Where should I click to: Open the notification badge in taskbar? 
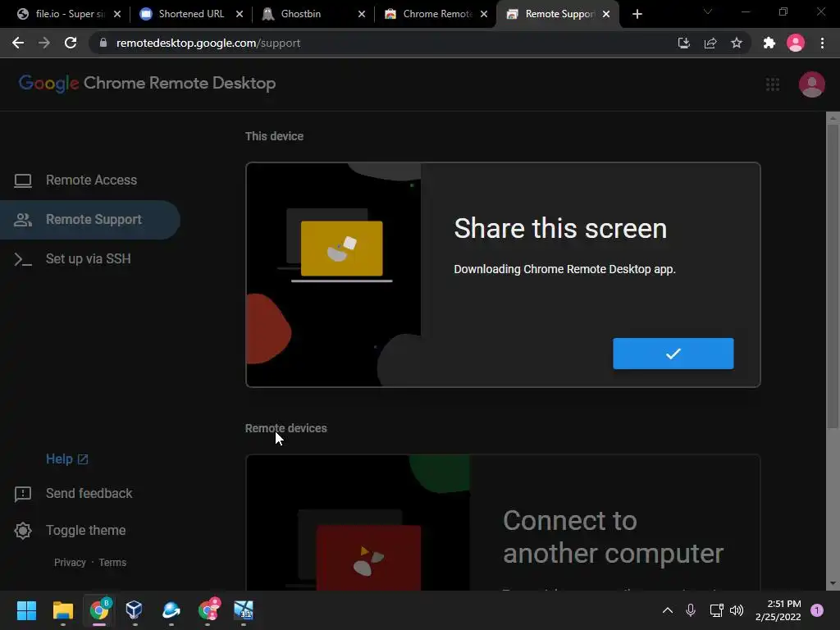tap(817, 610)
